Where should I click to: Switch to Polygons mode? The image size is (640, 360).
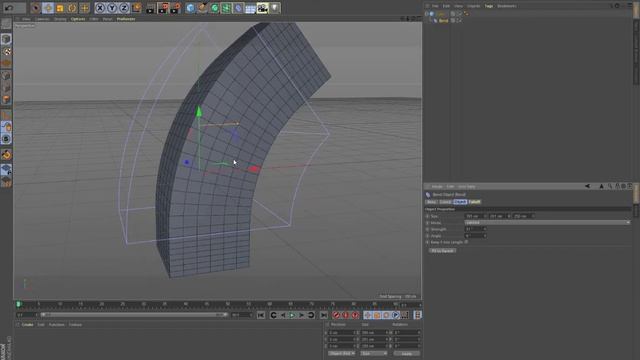(6, 99)
